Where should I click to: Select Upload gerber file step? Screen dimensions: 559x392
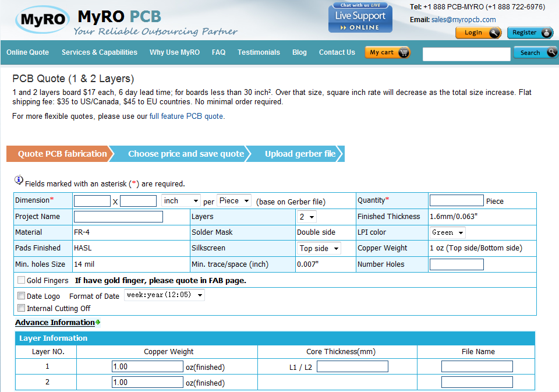pos(298,154)
